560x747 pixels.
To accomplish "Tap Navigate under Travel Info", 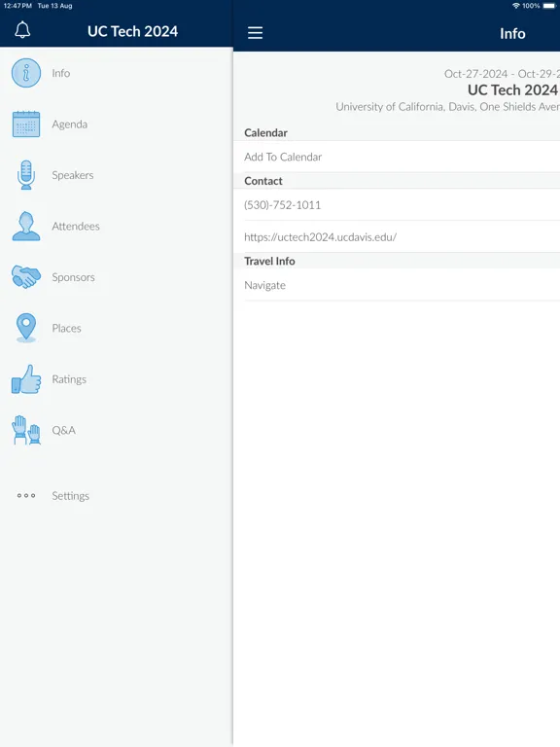I will [264, 285].
